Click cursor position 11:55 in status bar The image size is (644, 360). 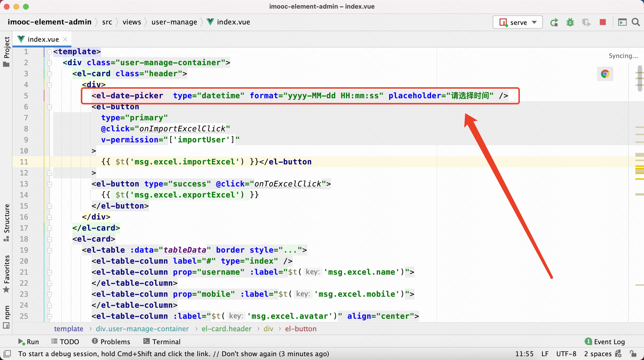[524, 354]
